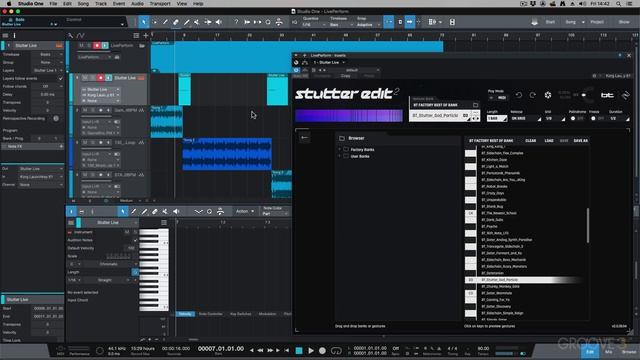Image resolution: width=640 pixels, height=360 pixels.
Task: Click the question mark help icon
Action: (236, 22)
